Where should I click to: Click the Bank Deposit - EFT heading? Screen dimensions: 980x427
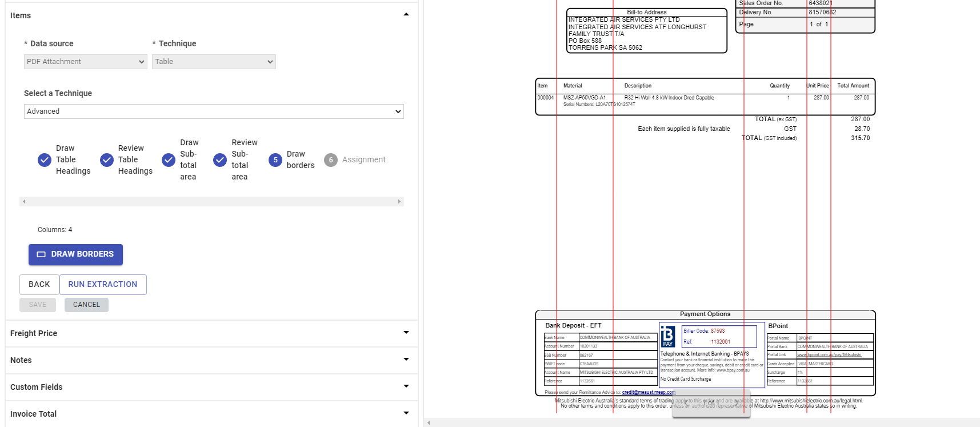[x=573, y=326]
